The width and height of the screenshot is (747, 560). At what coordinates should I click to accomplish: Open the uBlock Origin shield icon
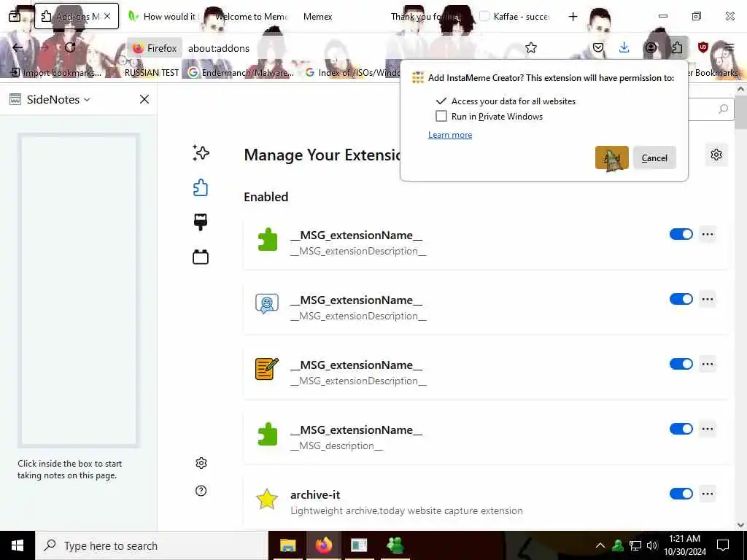point(703,47)
